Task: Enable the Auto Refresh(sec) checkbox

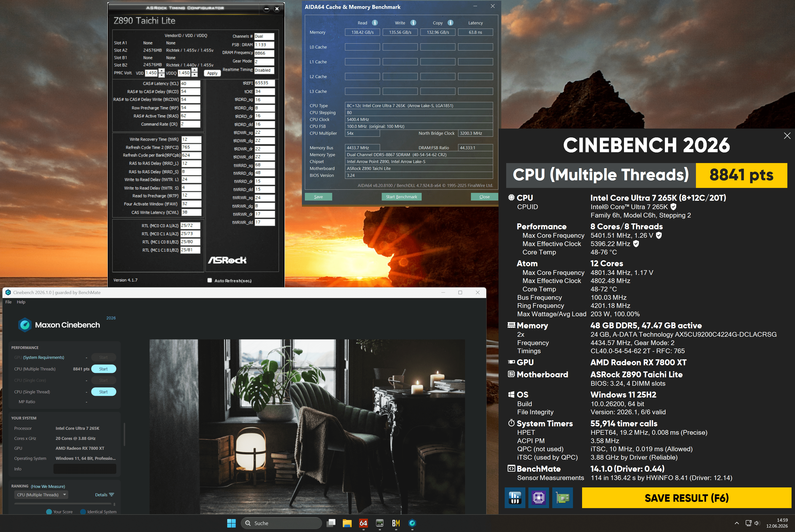Action: pyautogui.click(x=210, y=280)
